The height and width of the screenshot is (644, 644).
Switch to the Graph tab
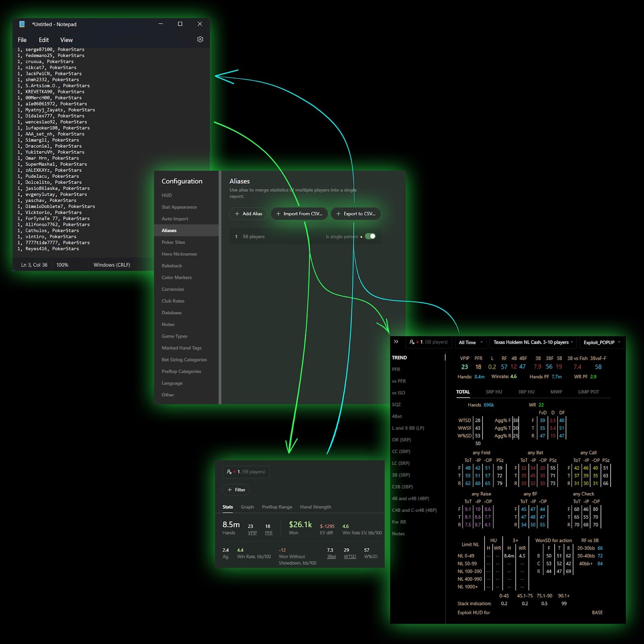[x=247, y=507]
